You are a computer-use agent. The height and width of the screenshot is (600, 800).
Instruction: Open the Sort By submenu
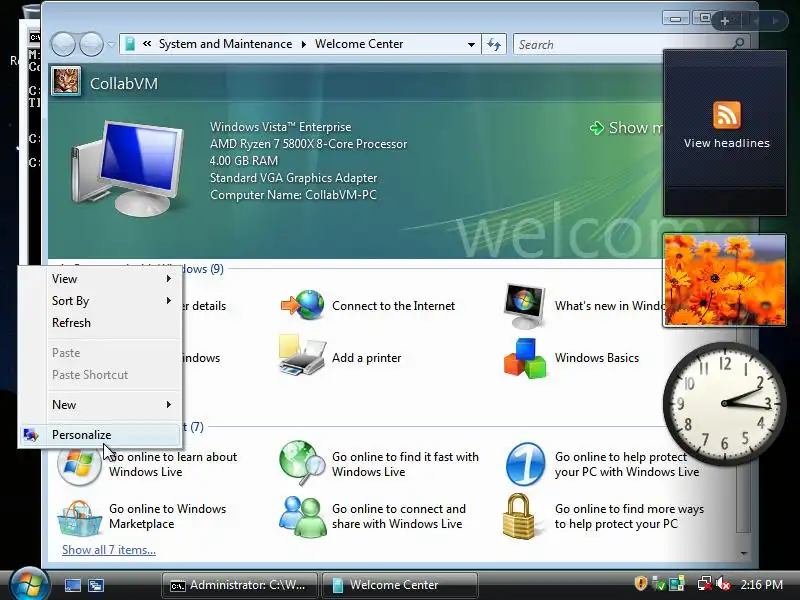click(100, 301)
